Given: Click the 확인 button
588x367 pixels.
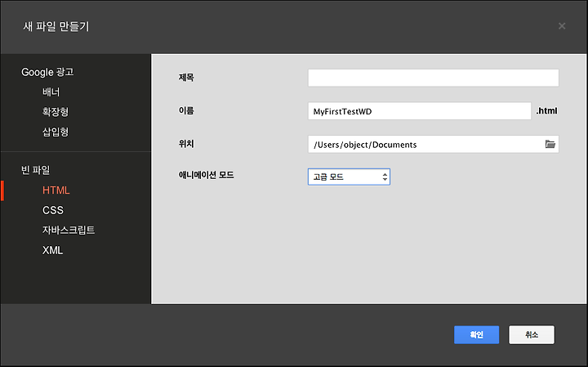Looking at the screenshot, I should [x=477, y=335].
